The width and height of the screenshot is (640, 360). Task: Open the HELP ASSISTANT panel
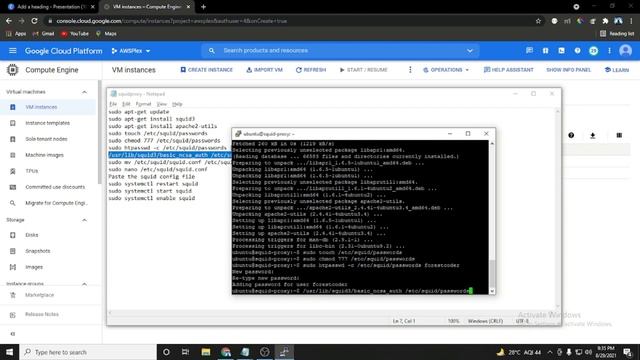509,70
